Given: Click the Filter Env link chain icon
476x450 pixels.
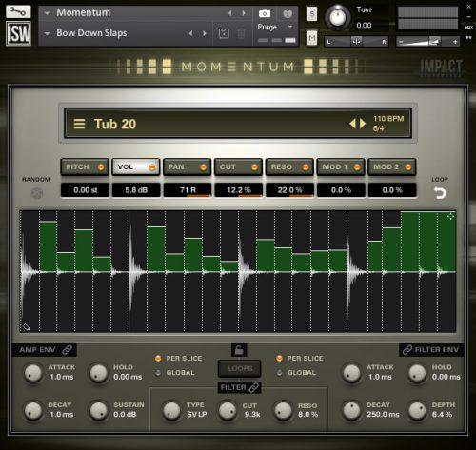Looking at the screenshot, I should coord(407,350).
